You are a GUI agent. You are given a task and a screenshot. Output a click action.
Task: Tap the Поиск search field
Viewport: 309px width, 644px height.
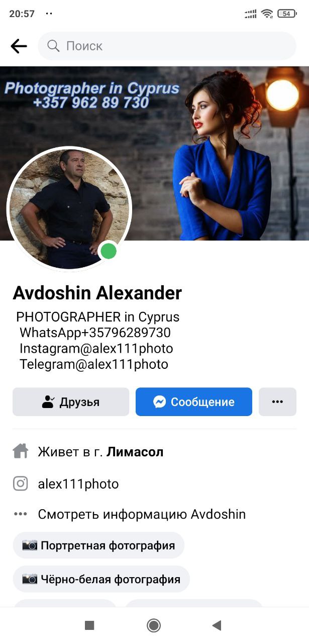167,46
